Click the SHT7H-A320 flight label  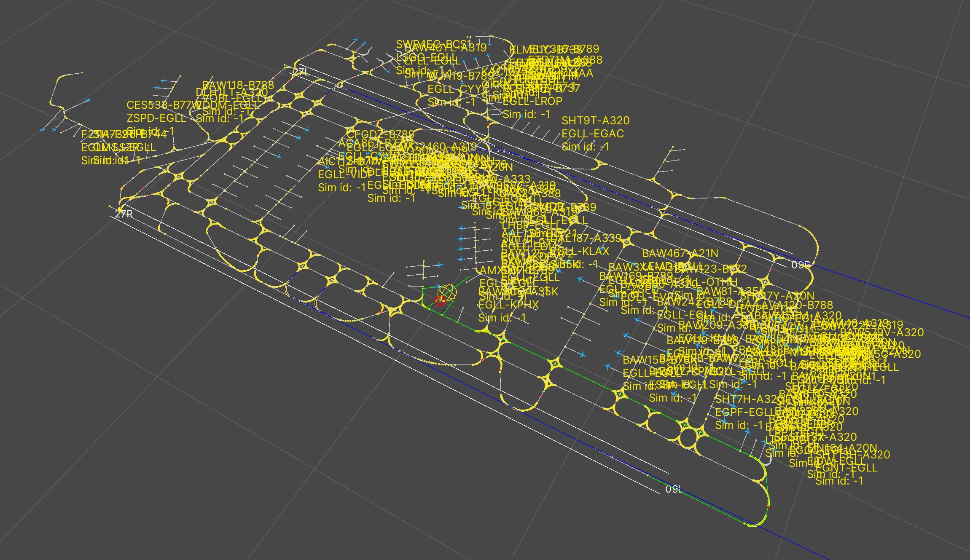point(744,399)
